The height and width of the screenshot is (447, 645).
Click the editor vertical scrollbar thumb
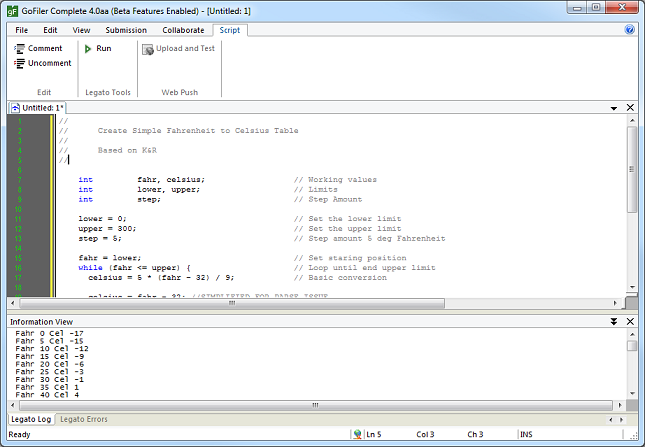632,169
